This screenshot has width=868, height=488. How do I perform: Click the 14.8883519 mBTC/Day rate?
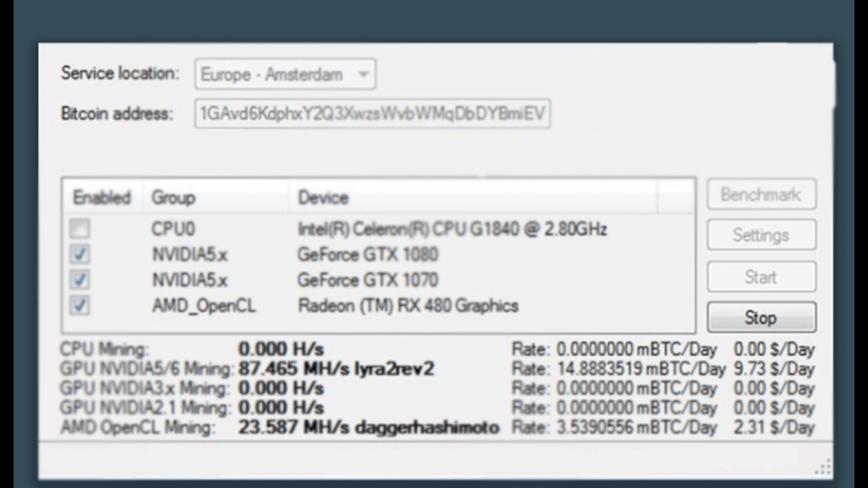641,369
